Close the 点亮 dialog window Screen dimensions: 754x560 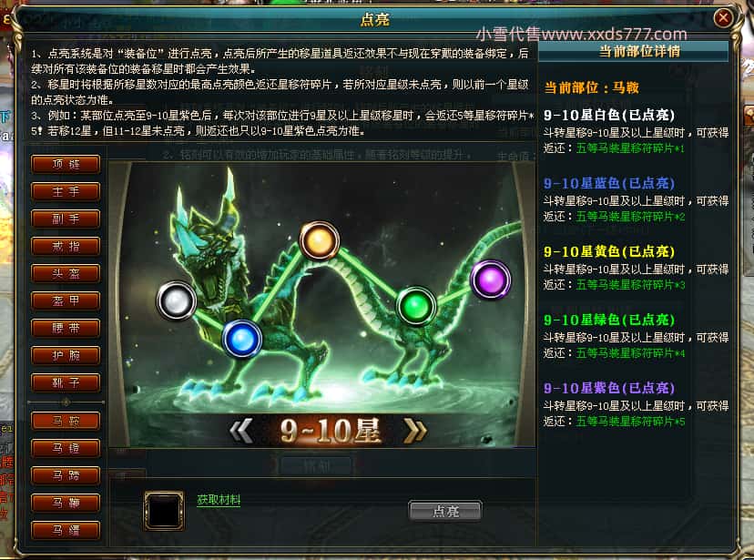point(723,18)
